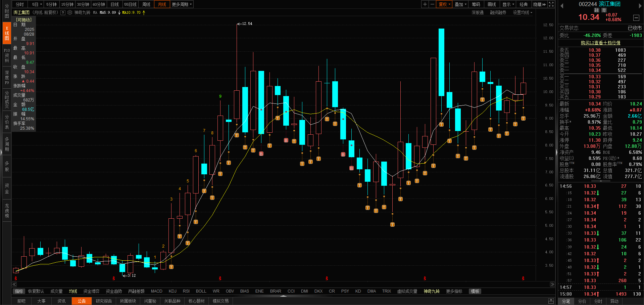Switch to the 分价 tab in the tick panel
The image size is (644, 305).
click(582, 301)
